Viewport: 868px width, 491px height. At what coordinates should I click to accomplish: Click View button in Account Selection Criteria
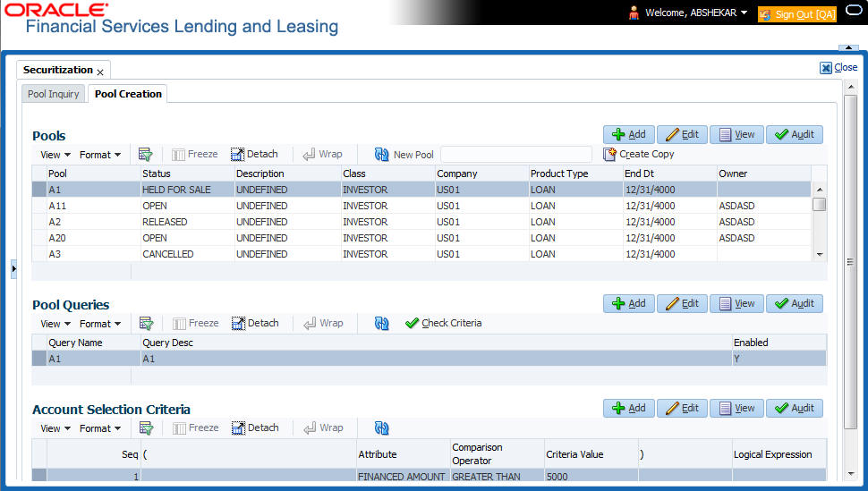click(736, 408)
